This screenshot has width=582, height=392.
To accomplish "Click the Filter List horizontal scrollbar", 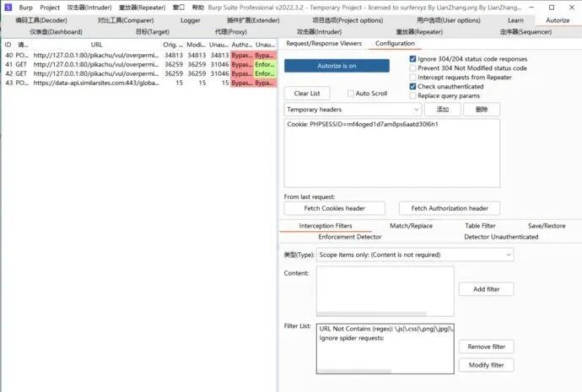I will click(354, 371).
